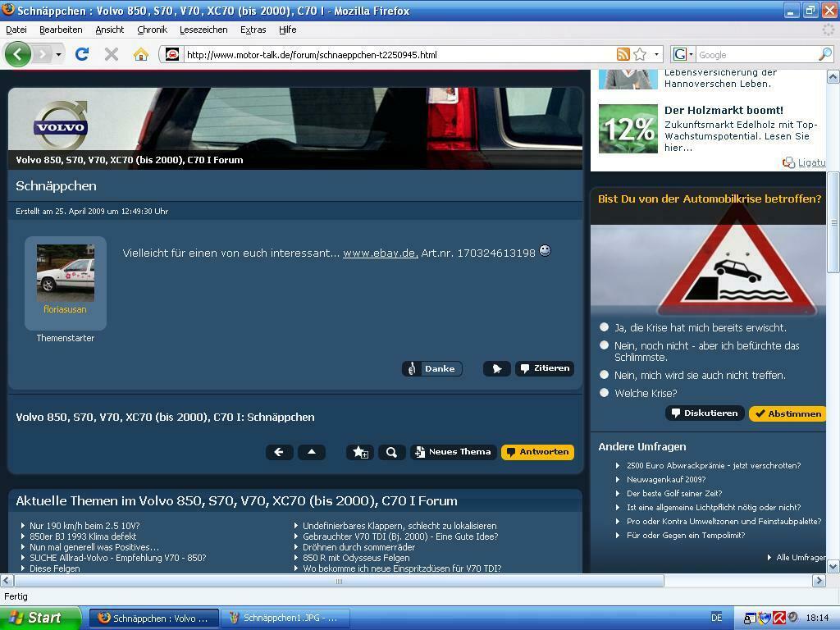Open search engine selector dropdown
Screen dimensions: 840x630
(x=683, y=54)
